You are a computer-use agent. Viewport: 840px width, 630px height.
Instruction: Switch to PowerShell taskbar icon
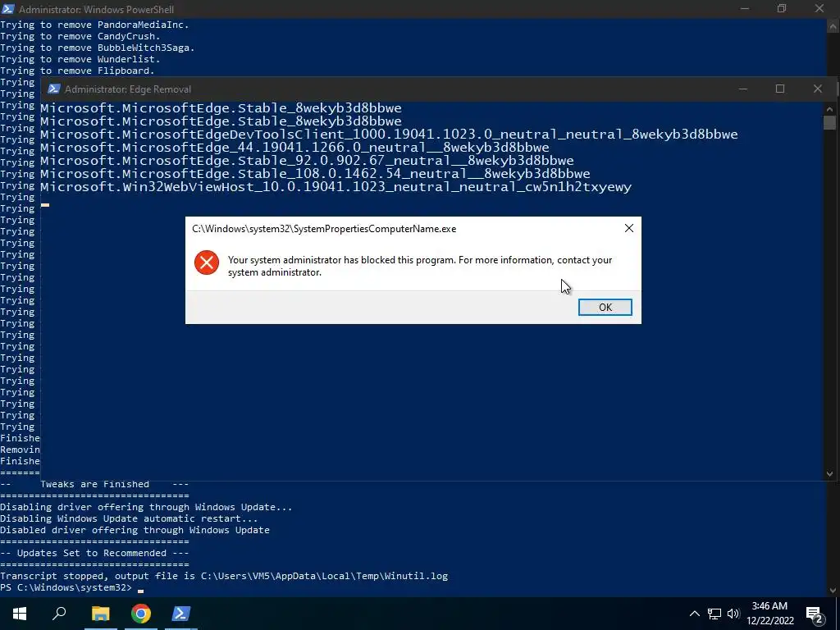tap(180, 614)
